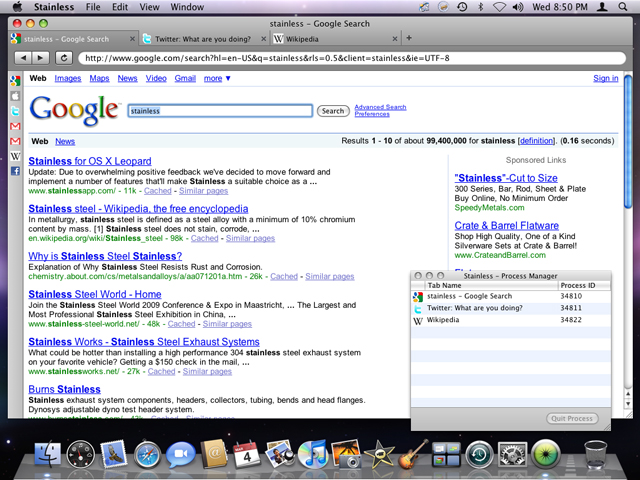Screen dimensions: 640x480
Task: Open the 'Burns Stainless' result
Action: coord(64,389)
